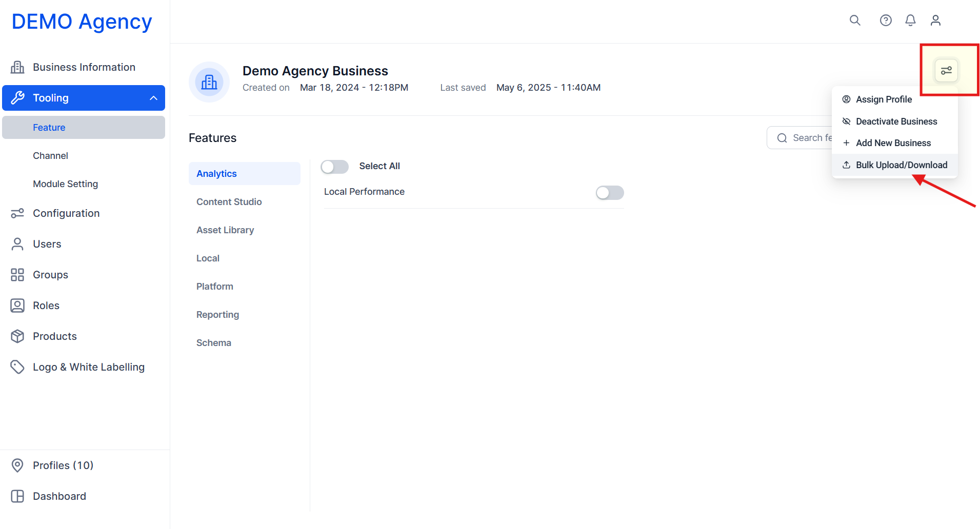Switch to Content Studio category
Viewport: 980px width, 529px height.
245,202
